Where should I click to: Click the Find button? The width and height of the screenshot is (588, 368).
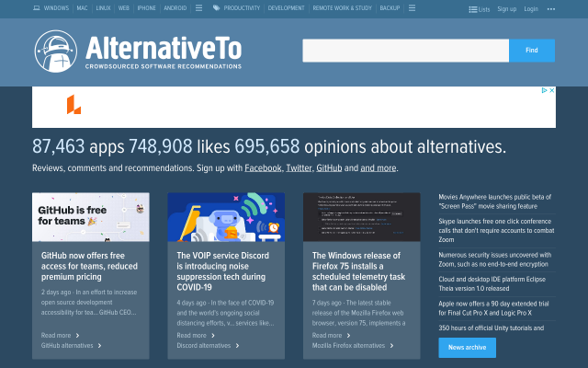[x=532, y=51]
